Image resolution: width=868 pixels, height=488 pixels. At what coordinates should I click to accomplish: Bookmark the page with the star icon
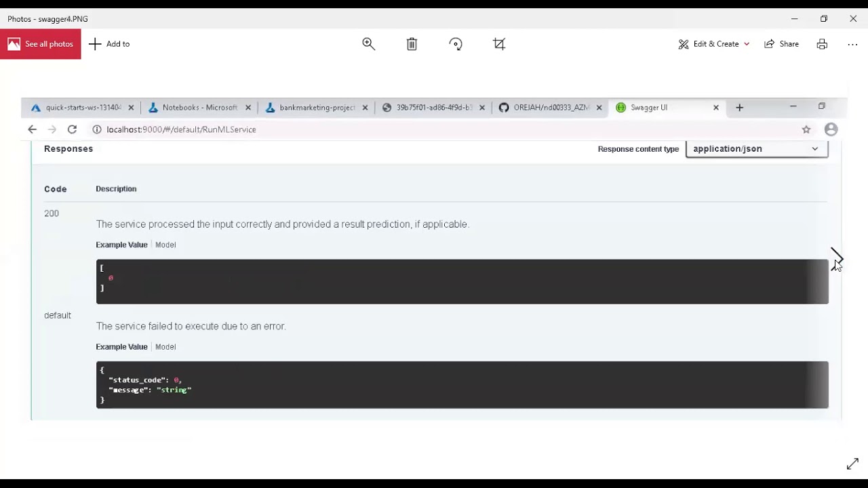(x=806, y=129)
